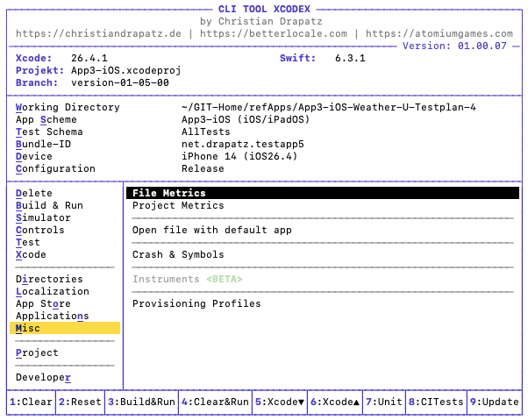This screenshot has height=420, width=528.
Task: Open the Applications menu
Action: pyautogui.click(x=53, y=316)
